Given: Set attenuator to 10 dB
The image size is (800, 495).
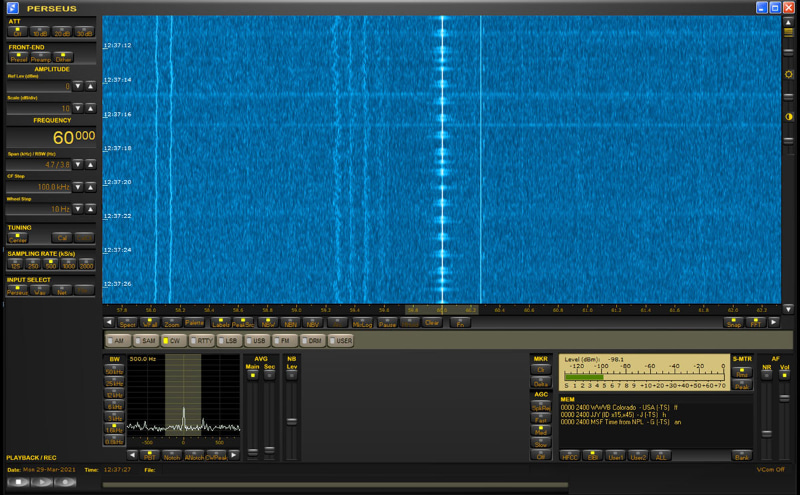Looking at the screenshot, I should [x=40, y=32].
